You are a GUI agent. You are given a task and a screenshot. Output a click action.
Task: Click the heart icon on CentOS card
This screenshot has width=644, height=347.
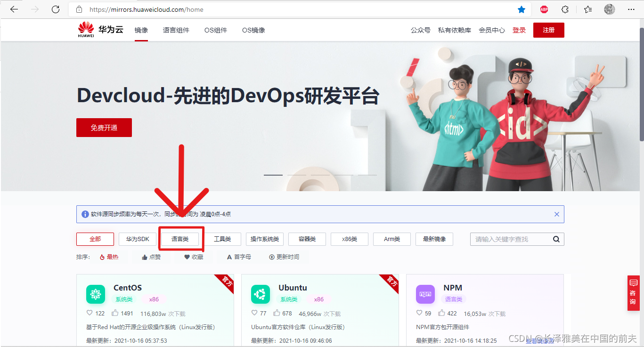point(90,313)
